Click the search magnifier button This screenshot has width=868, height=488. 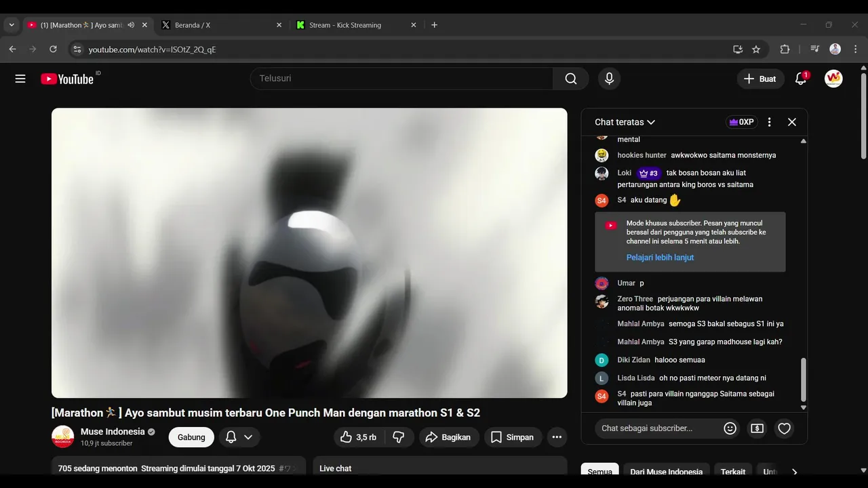pos(571,79)
